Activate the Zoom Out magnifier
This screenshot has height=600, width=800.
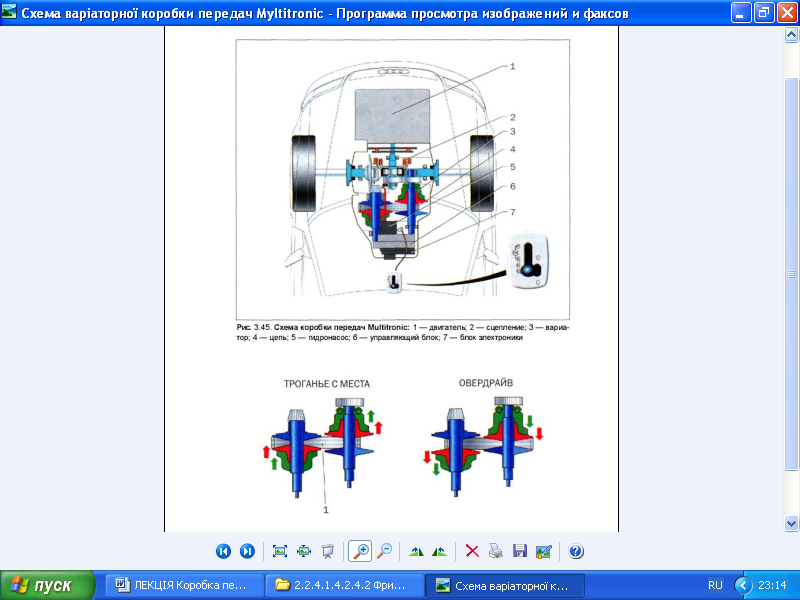point(384,551)
